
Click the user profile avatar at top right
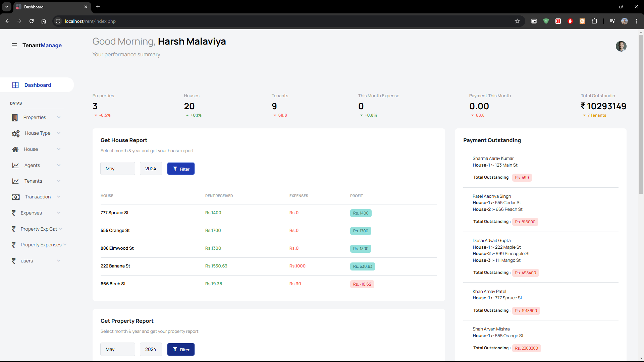[621, 46]
